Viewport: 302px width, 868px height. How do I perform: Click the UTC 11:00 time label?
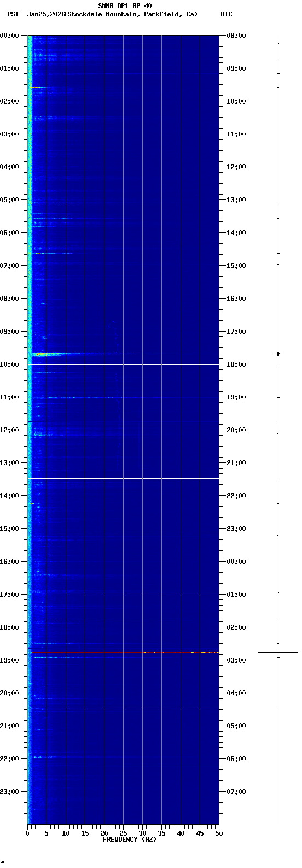click(x=236, y=134)
